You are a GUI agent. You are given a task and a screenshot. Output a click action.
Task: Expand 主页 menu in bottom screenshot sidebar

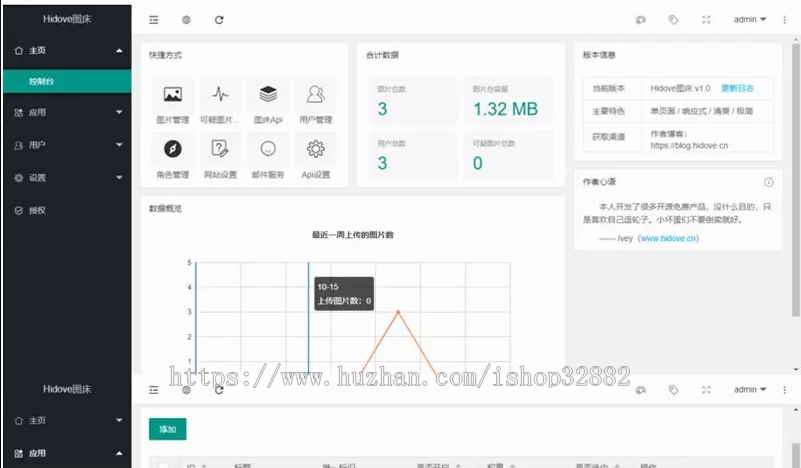click(119, 420)
